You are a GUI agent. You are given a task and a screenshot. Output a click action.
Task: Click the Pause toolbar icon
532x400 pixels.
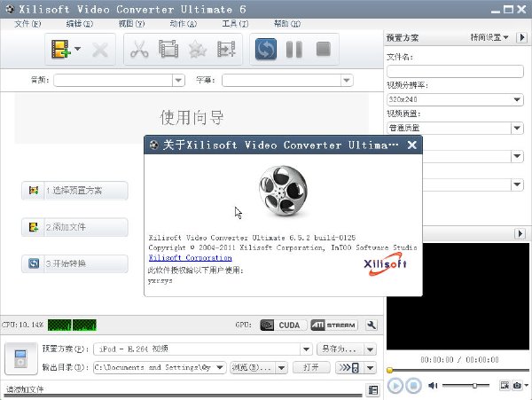point(294,50)
